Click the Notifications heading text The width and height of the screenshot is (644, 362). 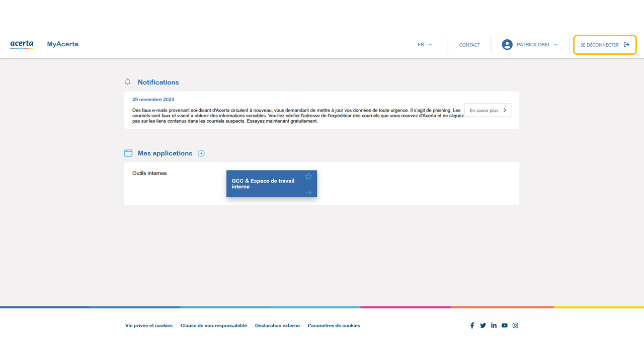click(x=158, y=82)
